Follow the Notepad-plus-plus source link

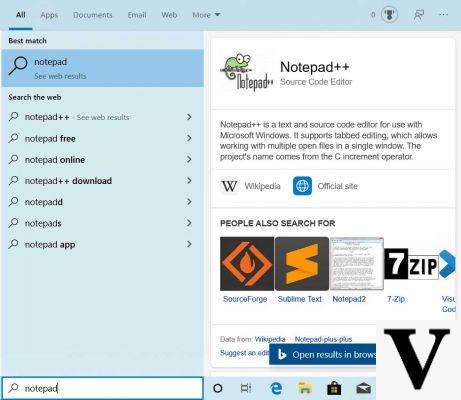tap(323, 339)
